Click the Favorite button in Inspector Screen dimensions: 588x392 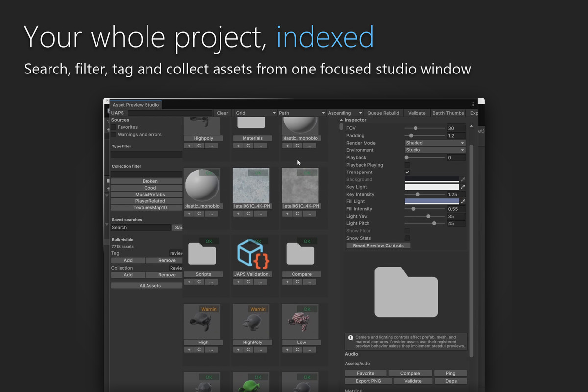coord(366,374)
